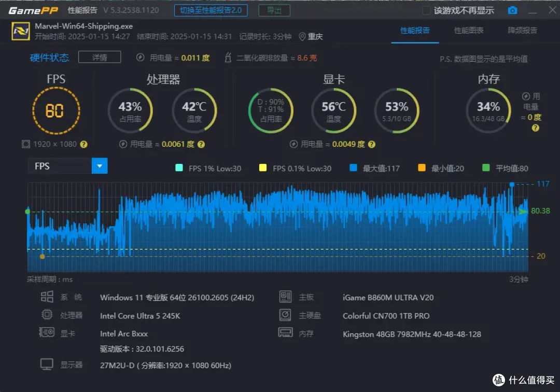Click the memory 34% usage gauge
560x392 pixels.
(x=488, y=110)
